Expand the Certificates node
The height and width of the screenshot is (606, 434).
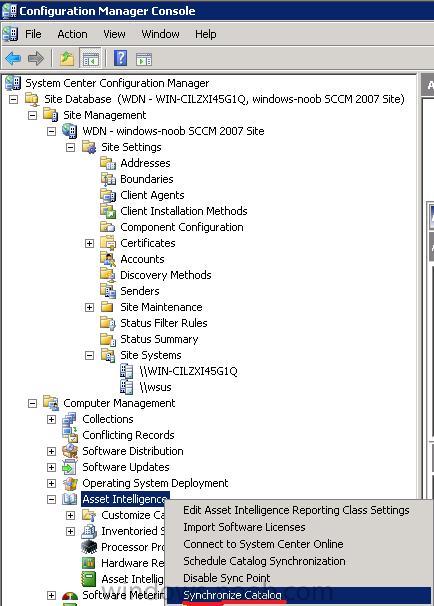click(89, 243)
